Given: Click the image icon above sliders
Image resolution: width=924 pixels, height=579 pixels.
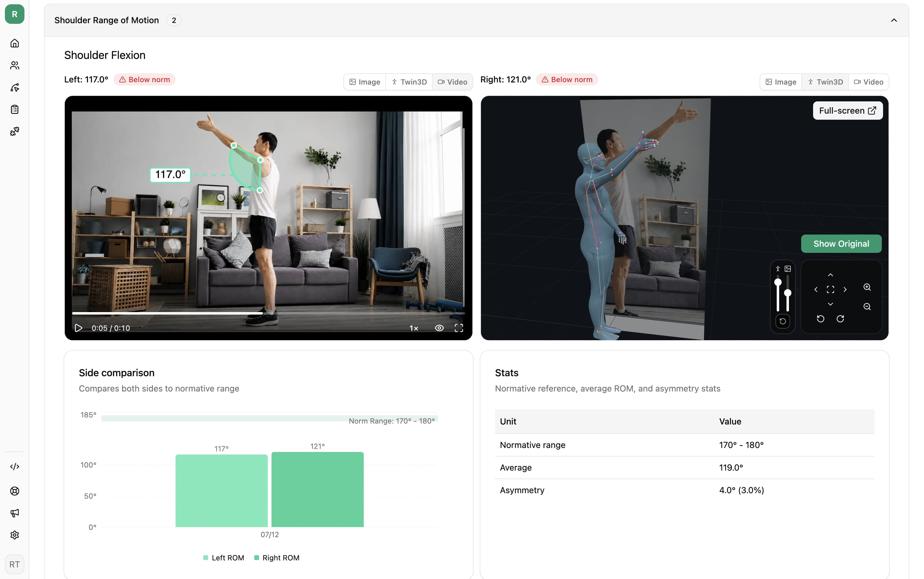Looking at the screenshot, I should pyautogui.click(x=788, y=269).
